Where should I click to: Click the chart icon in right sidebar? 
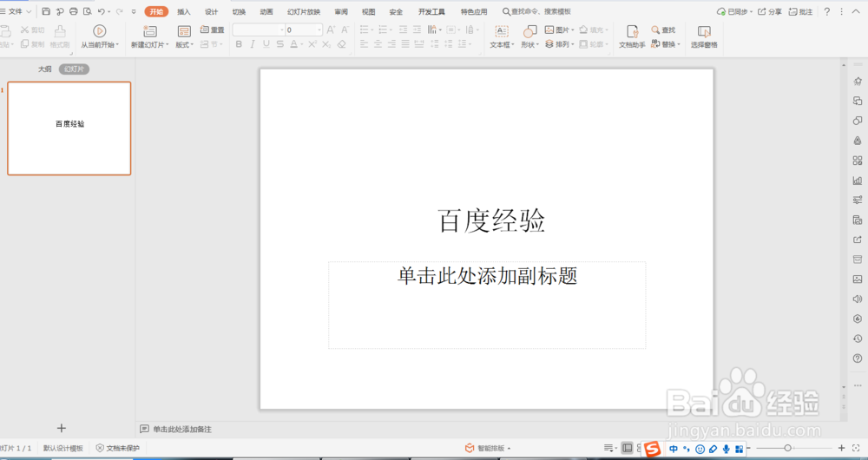tap(858, 181)
